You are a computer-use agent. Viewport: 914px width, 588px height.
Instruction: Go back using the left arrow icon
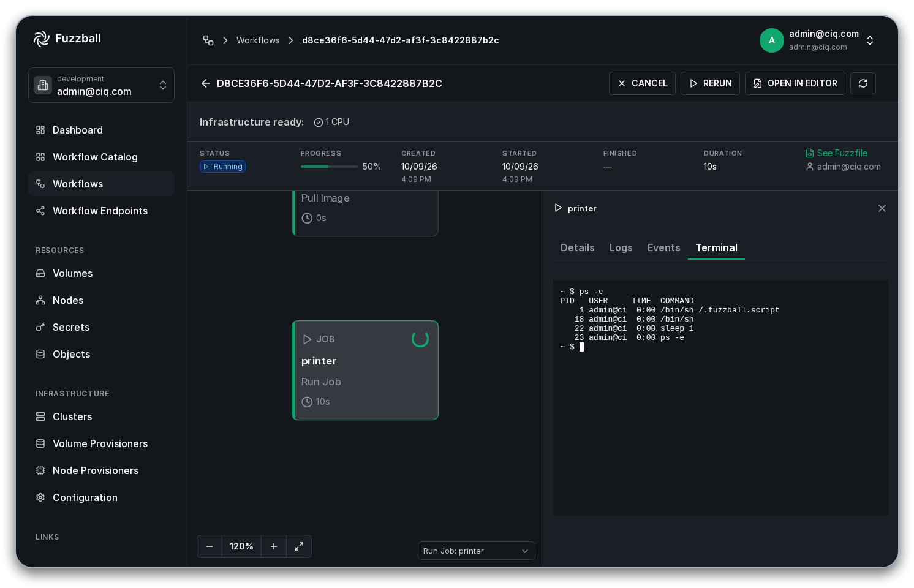click(206, 83)
